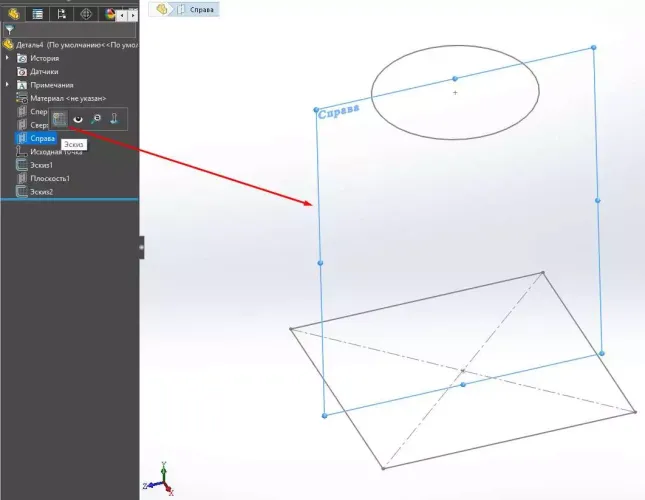Screen dimensions: 645x500
Task: Click the Эскиз2 sketch icon
Action: click(x=21, y=192)
